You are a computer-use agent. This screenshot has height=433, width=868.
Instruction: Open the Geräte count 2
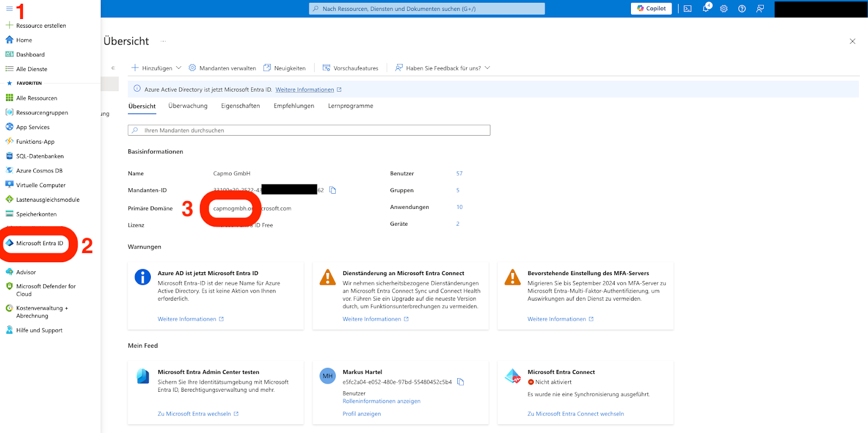pos(458,224)
